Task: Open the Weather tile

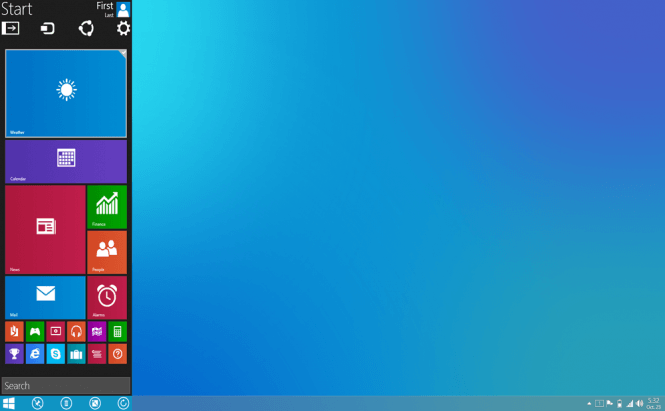Action: click(66, 94)
